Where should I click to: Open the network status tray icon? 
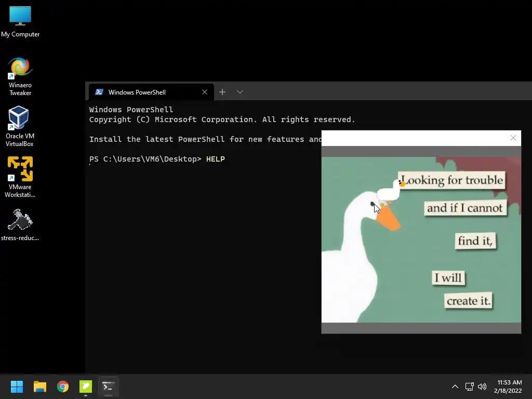click(470, 387)
